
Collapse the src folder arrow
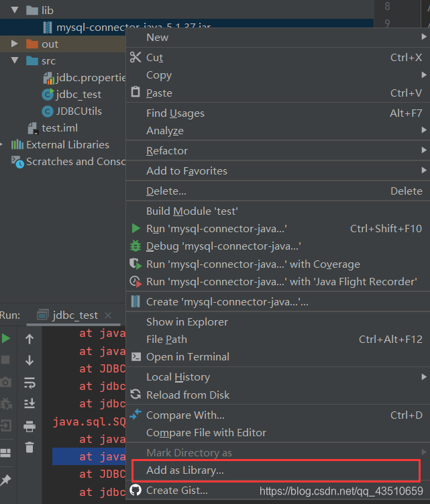[15, 60]
